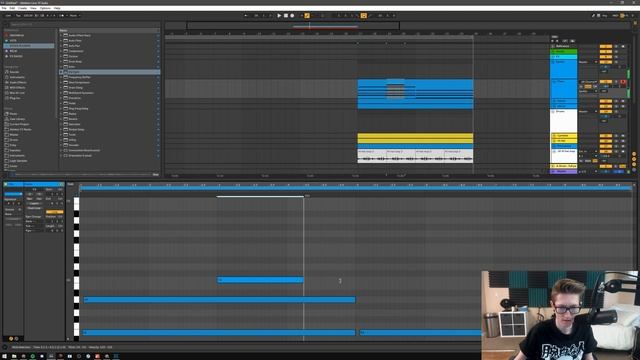Click the Tap tempo button
640x360 pixels.
tap(18, 16)
